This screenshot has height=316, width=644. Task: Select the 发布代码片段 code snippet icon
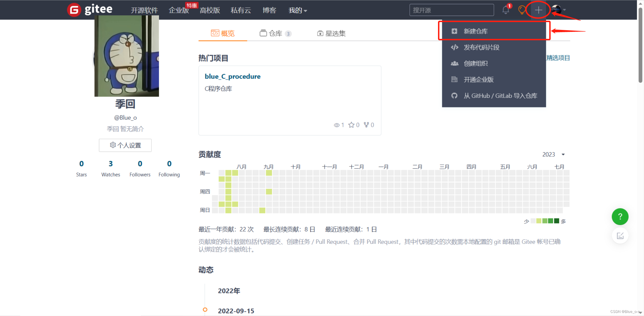pyautogui.click(x=454, y=47)
